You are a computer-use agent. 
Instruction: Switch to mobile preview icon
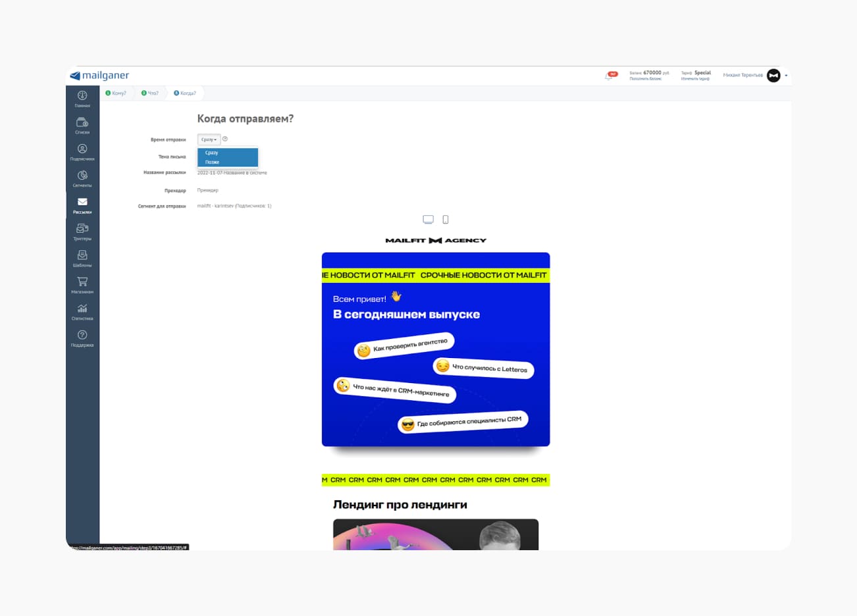[446, 219]
